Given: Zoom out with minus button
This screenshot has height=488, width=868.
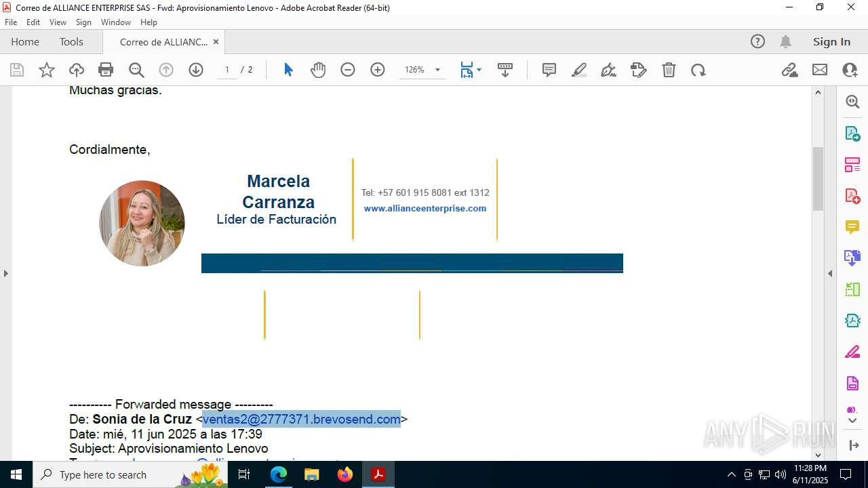Looking at the screenshot, I should (348, 70).
